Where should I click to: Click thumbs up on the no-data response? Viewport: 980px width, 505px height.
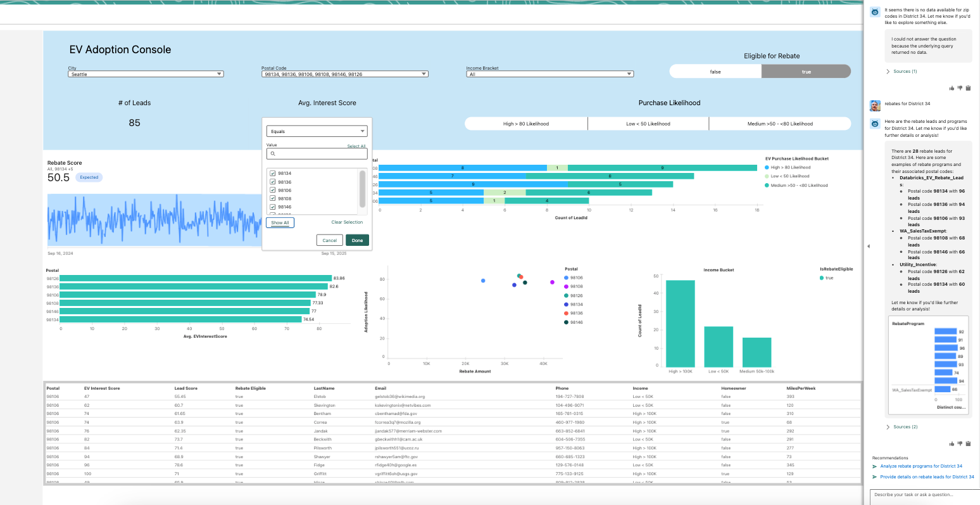[952, 88]
